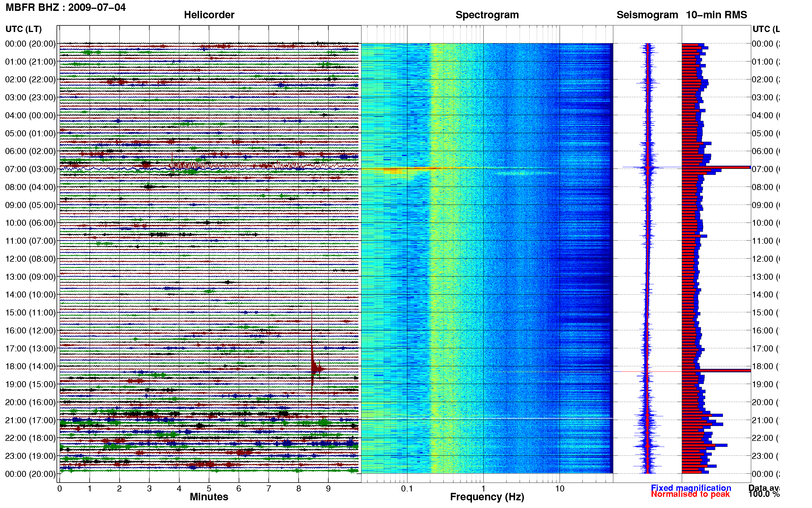Click the title 'MBFR BHZ : 2009-07-04'
The width and height of the screenshot is (812, 508).
tap(65, 7)
